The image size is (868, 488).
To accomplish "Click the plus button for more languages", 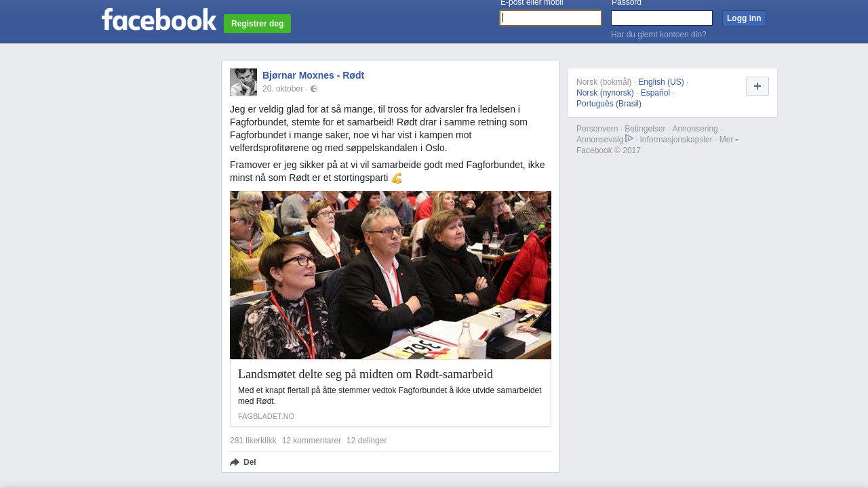I will [x=757, y=86].
